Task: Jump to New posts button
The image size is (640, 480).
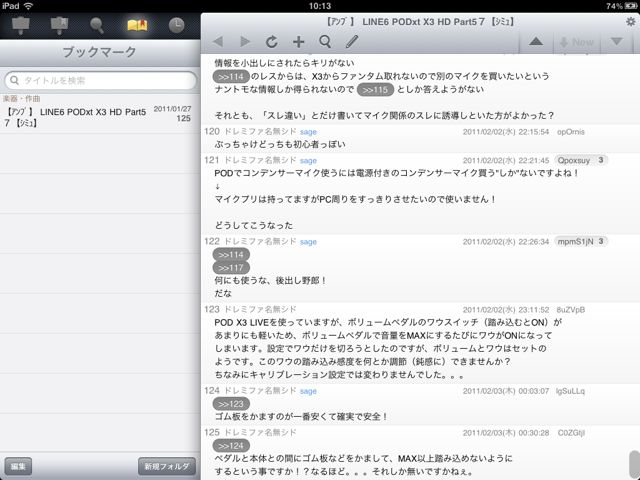Action: coord(577,42)
